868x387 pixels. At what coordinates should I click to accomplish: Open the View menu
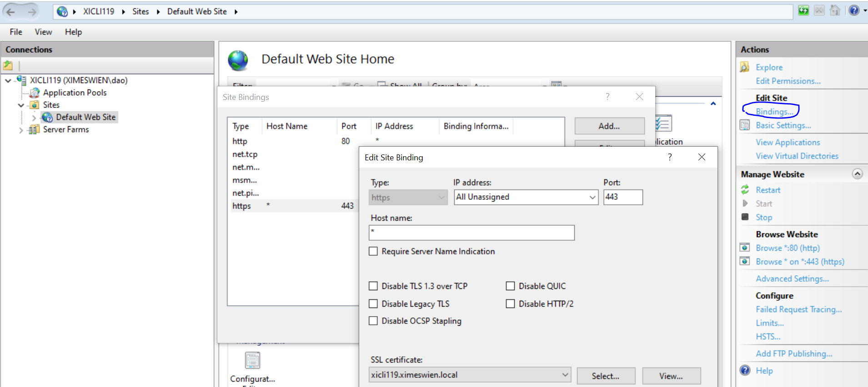(43, 32)
